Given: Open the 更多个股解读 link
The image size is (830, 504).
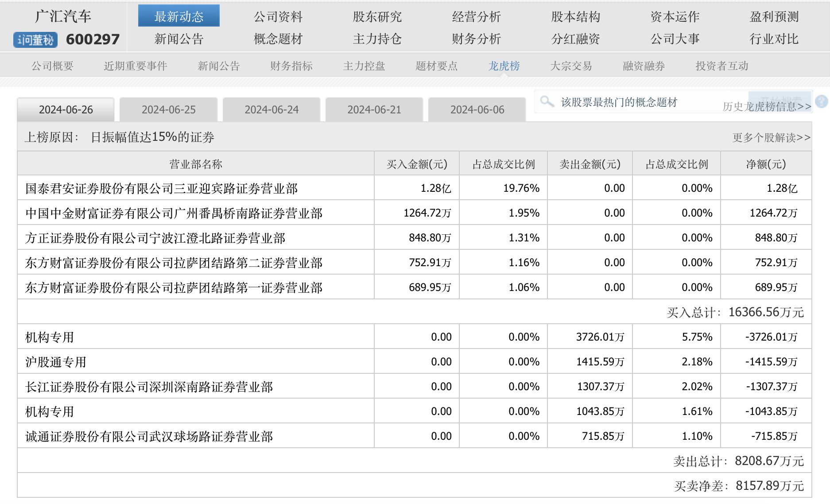Looking at the screenshot, I should [x=771, y=138].
